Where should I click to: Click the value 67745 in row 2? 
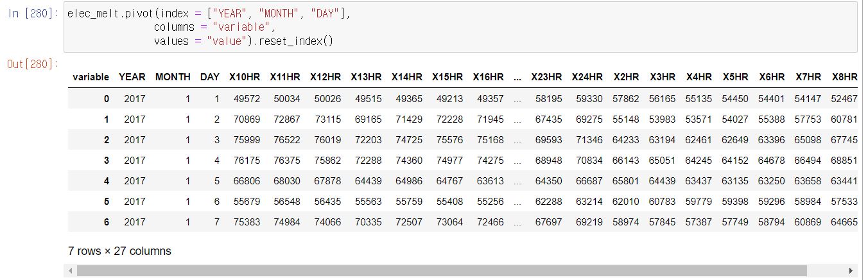[x=844, y=139]
